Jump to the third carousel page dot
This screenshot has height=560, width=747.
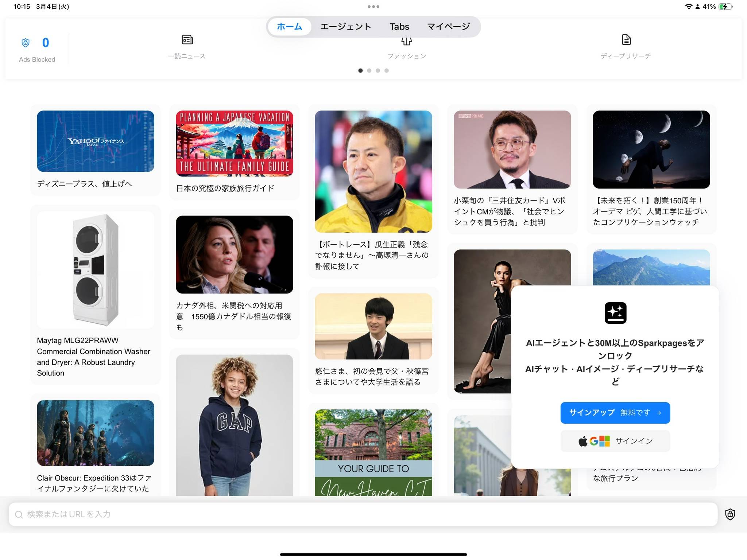(x=378, y=70)
